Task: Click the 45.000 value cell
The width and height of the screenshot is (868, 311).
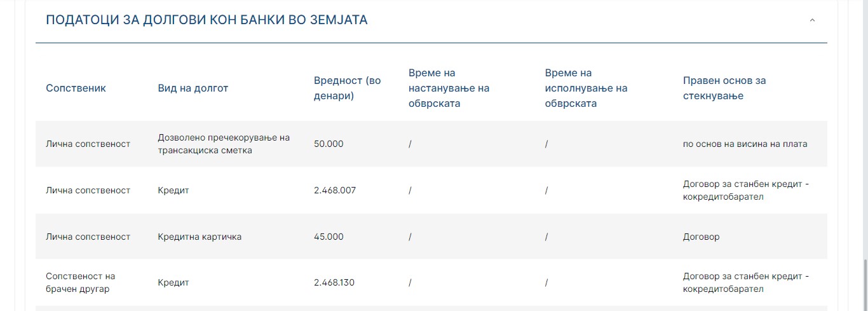Action: point(329,237)
